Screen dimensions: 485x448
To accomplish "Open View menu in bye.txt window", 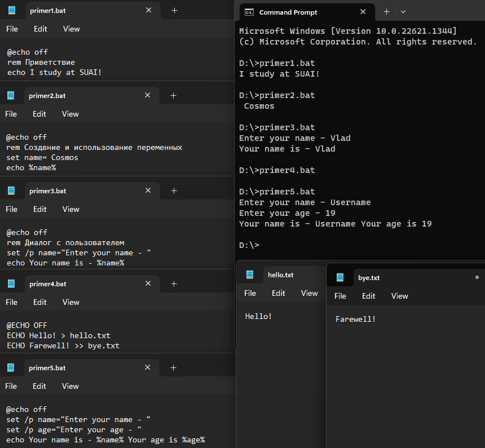I will pos(400,296).
